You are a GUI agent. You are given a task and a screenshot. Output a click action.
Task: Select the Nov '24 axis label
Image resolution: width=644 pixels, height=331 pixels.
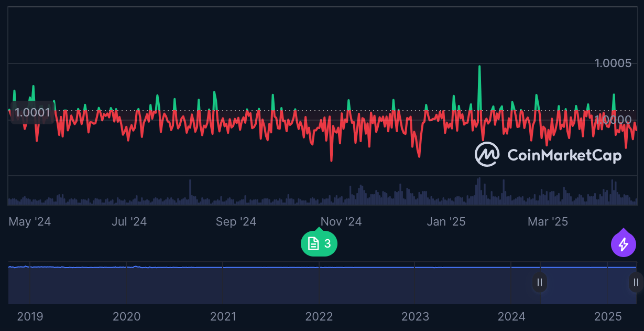[x=341, y=221]
